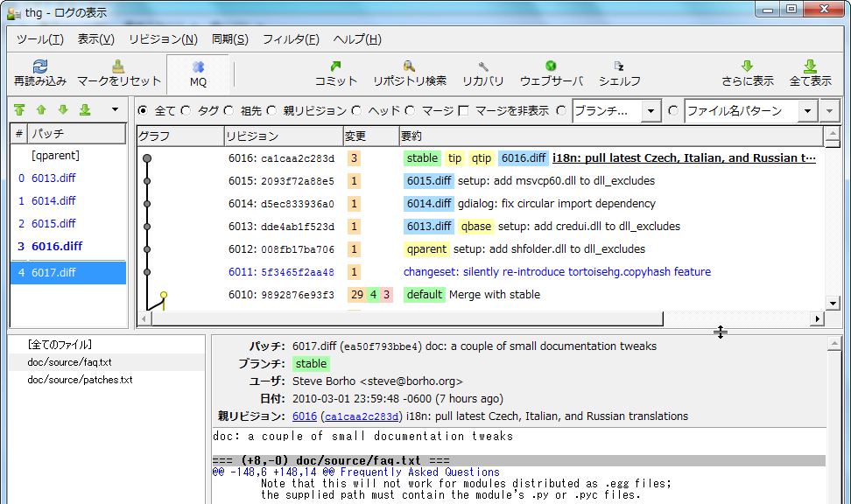Launch the リカバリ (recovery) tool

(482, 73)
